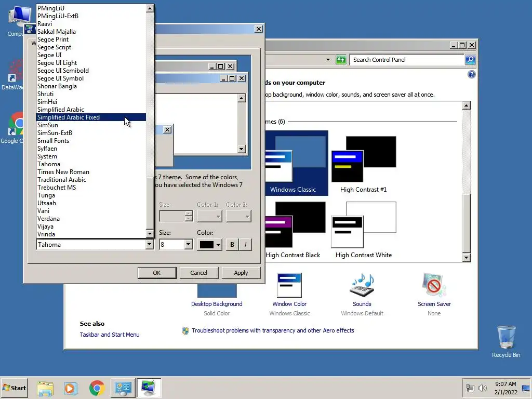The height and width of the screenshot is (399, 532).
Task: Select Segoe UI Semibold font
Action: coord(91,71)
